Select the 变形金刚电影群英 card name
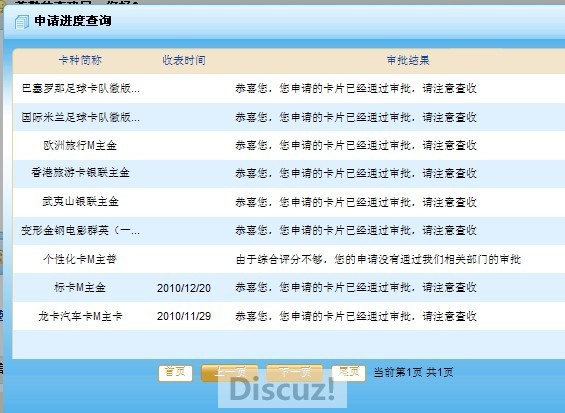Image resolution: width=565 pixels, height=413 pixels. (x=80, y=230)
